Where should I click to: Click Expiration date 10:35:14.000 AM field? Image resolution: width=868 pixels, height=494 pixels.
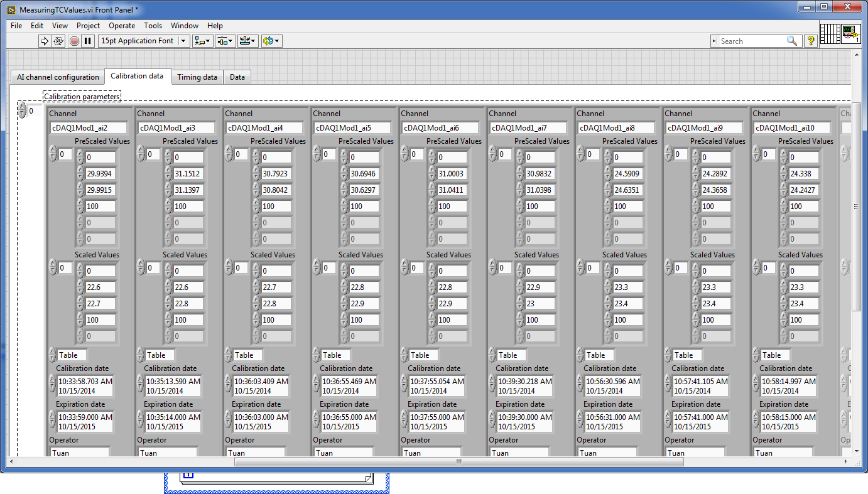(x=173, y=421)
